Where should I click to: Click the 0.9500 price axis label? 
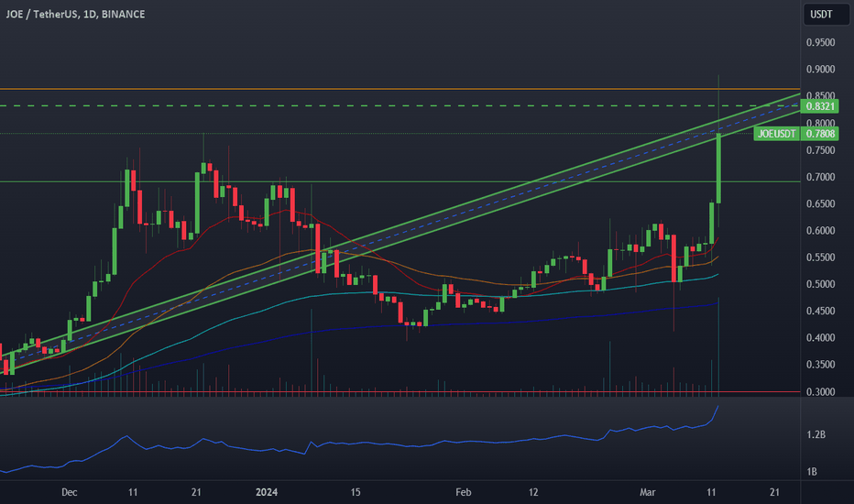(x=820, y=42)
